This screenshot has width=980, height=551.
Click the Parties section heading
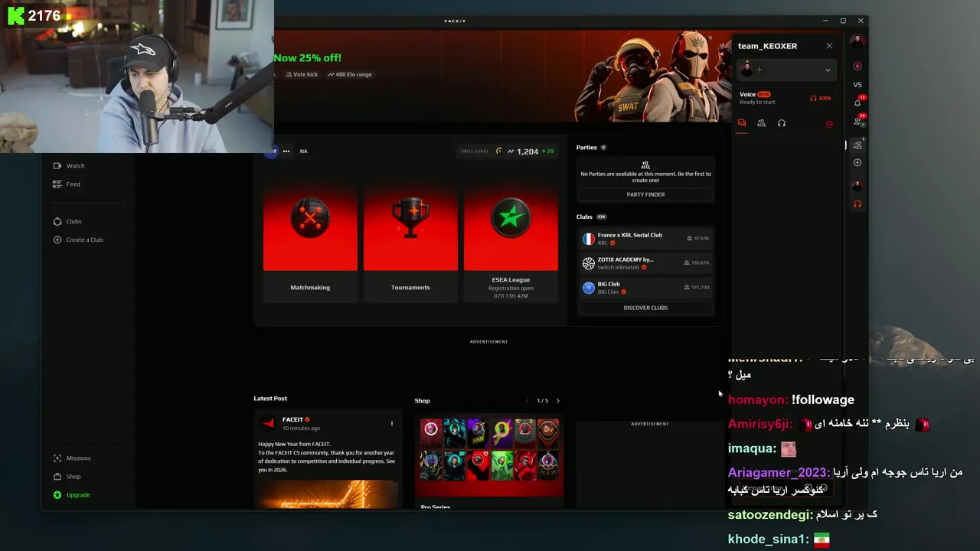point(586,147)
